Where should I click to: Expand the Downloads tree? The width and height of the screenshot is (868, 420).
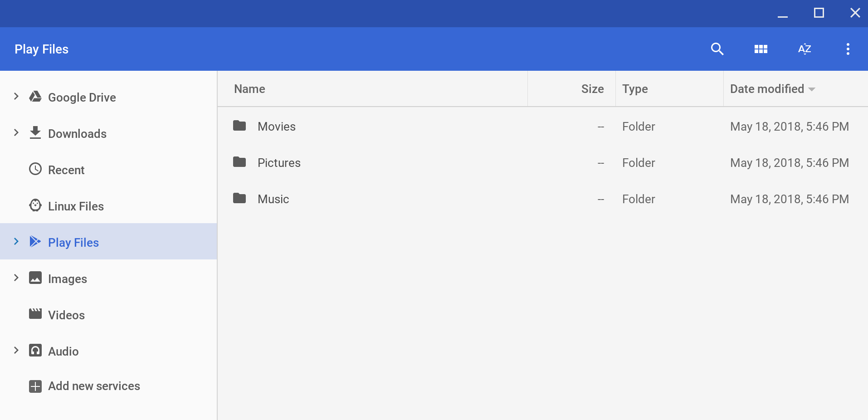tap(16, 132)
